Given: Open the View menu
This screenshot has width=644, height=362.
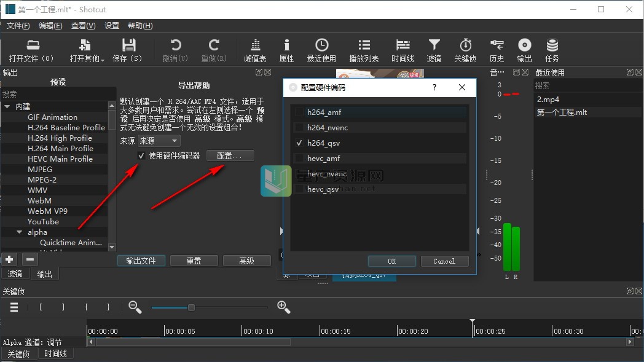Looking at the screenshot, I should pos(83,25).
